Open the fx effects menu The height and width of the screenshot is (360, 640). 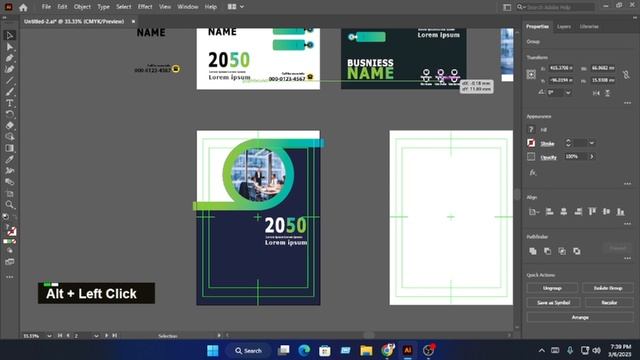point(533,173)
